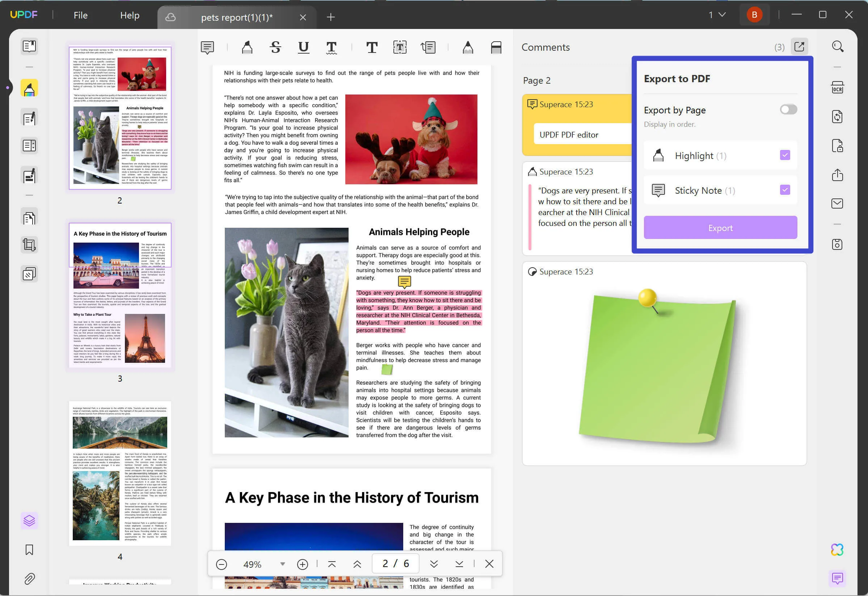
Task: Open the File menu
Action: click(80, 15)
